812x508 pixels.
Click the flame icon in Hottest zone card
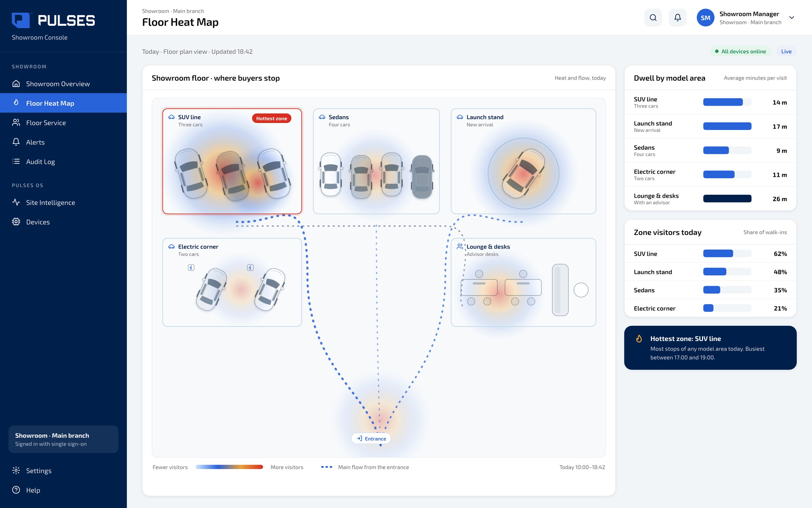point(639,339)
